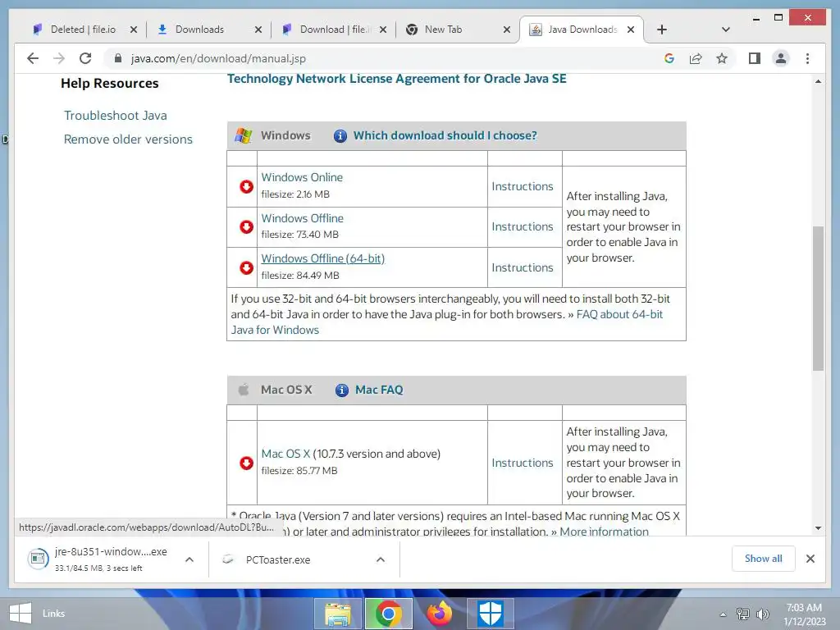840x630 pixels.
Task: Close the Java Downloads tab
Action: point(631,30)
